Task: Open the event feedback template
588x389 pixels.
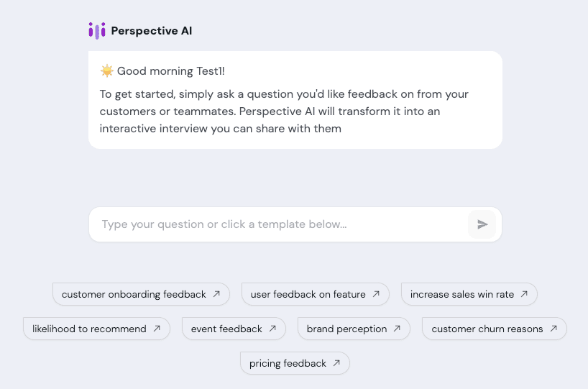Action: [226, 329]
